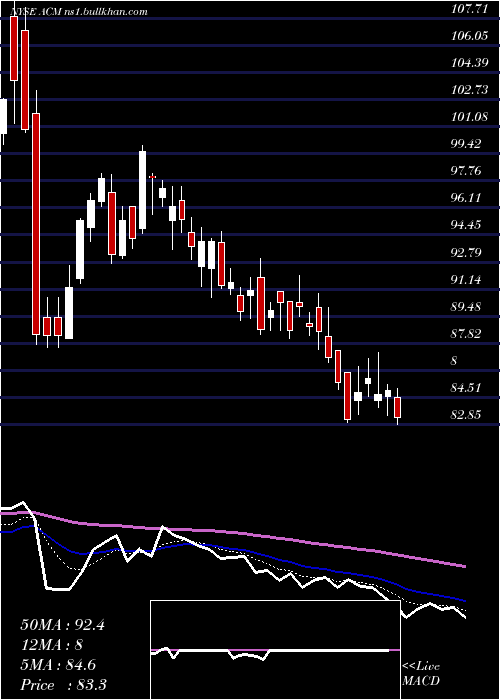Click the tall white candlestick peaking near 99.42

click(x=142, y=190)
